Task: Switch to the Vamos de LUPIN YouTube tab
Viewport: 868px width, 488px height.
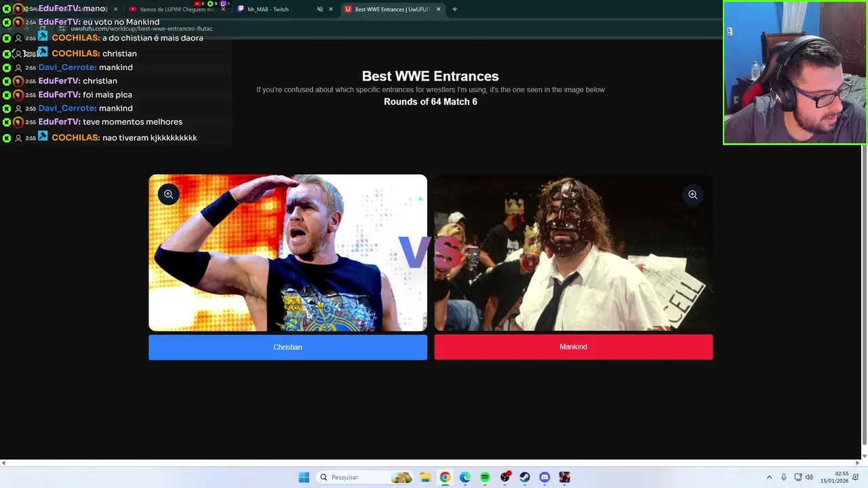Action: [x=176, y=9]
